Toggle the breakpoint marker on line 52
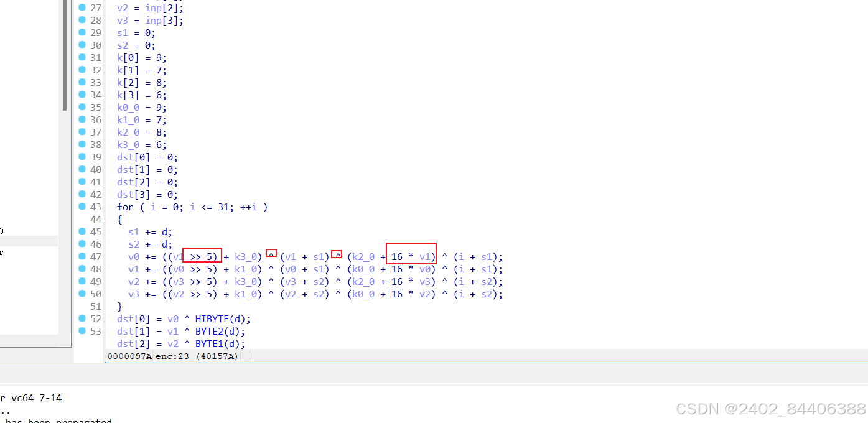This screenshot has height=423, width=868. (82, 318)
